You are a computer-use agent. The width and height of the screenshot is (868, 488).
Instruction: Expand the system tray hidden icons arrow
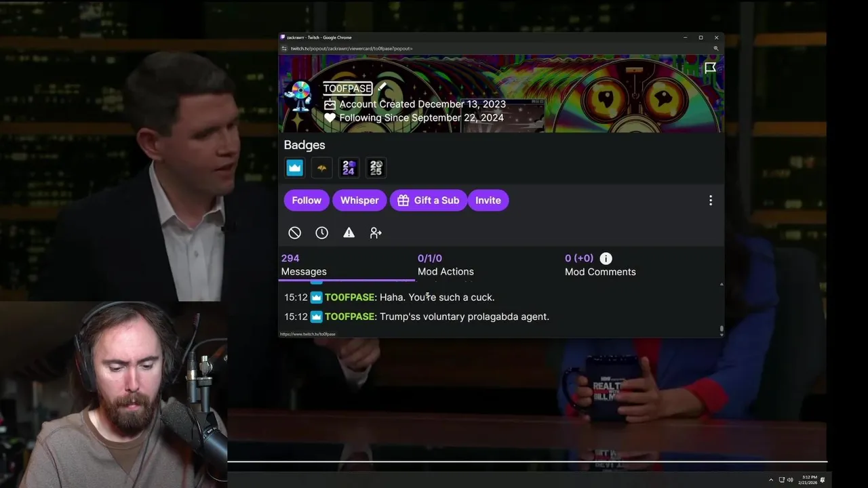[770, 480]
